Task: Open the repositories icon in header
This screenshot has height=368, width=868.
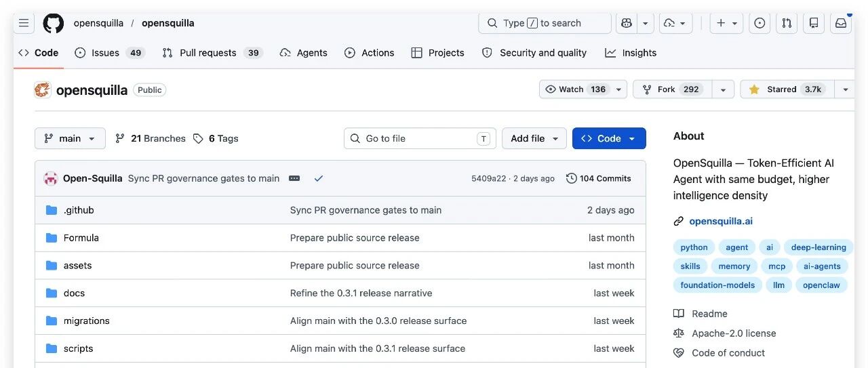Action: (x=814, y=23)
